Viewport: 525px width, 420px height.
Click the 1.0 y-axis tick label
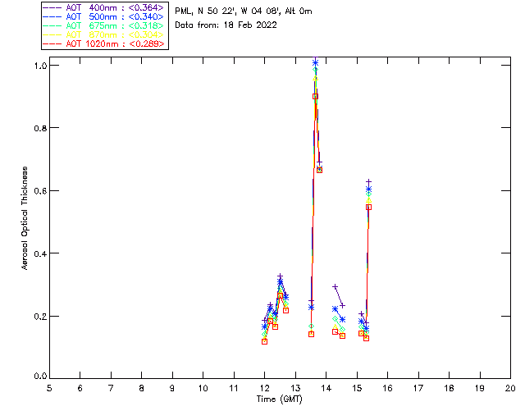(x=40, y=66)
